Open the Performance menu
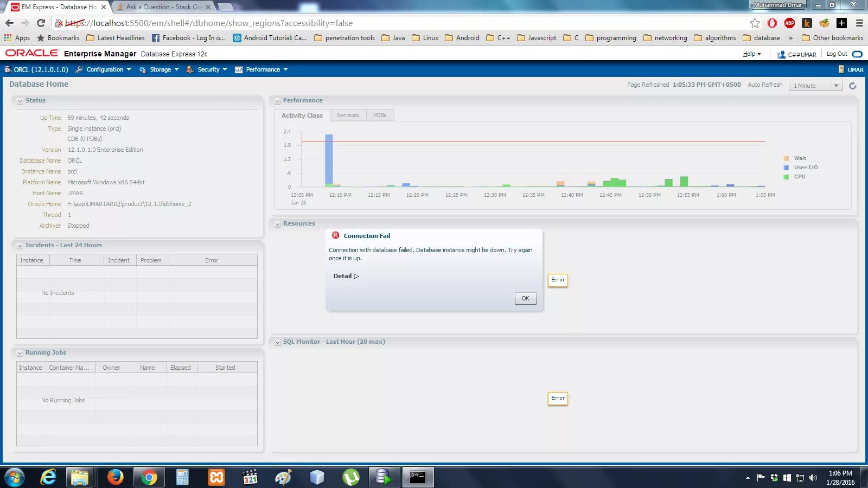The height and width of the screenshot is (488, 868). coord(261,69)
